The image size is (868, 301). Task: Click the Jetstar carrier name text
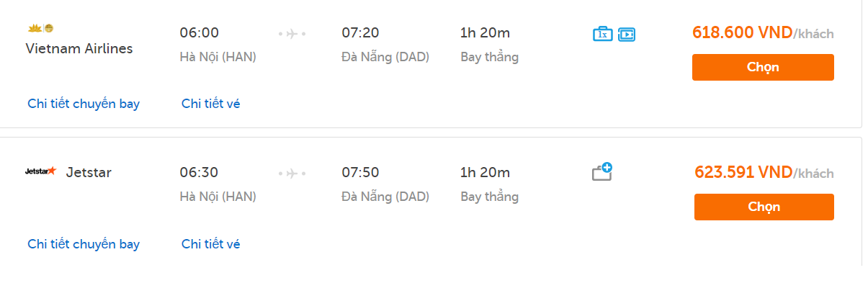(x=89, y=172)
